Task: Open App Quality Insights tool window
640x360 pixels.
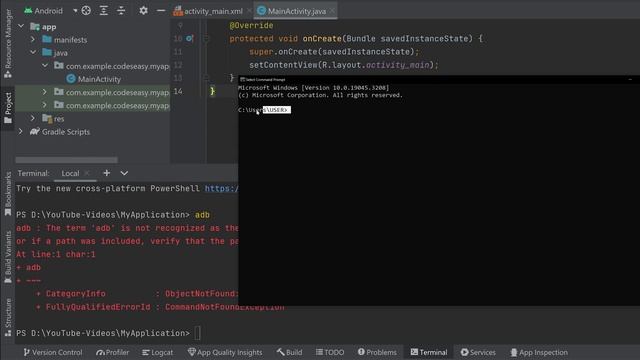Action: pos(225,352)
